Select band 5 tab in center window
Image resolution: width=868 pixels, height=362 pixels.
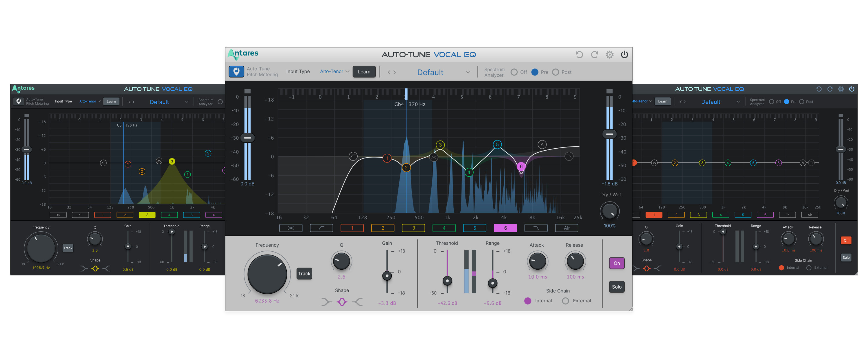click(475, 228)
